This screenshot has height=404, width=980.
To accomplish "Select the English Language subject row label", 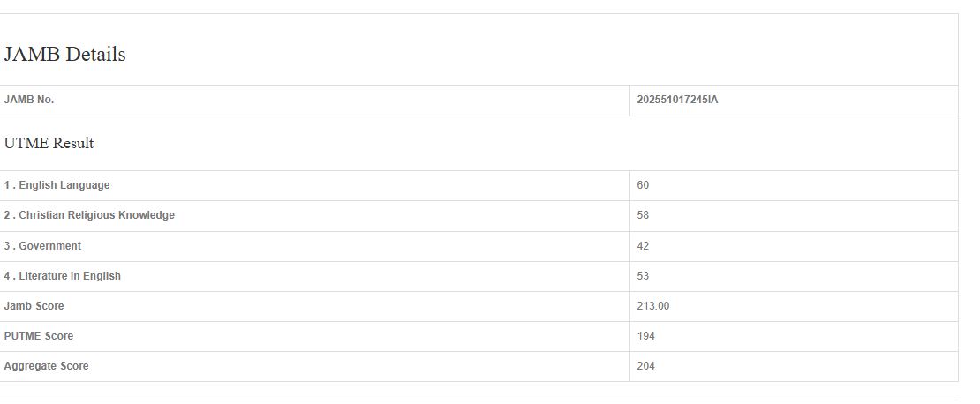I will 57,185.
